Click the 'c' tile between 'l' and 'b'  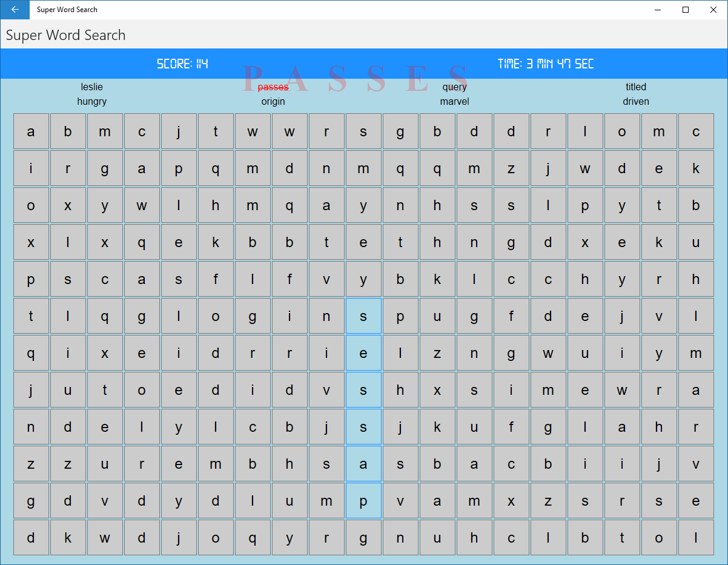coord(253,427)
